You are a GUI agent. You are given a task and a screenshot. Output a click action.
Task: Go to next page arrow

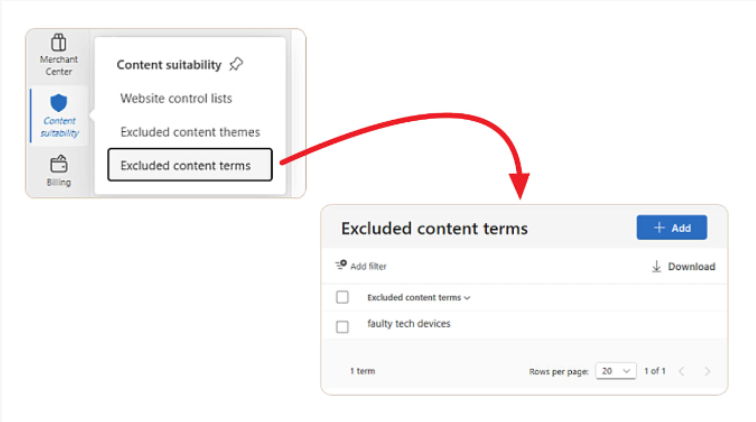point(707,371)
